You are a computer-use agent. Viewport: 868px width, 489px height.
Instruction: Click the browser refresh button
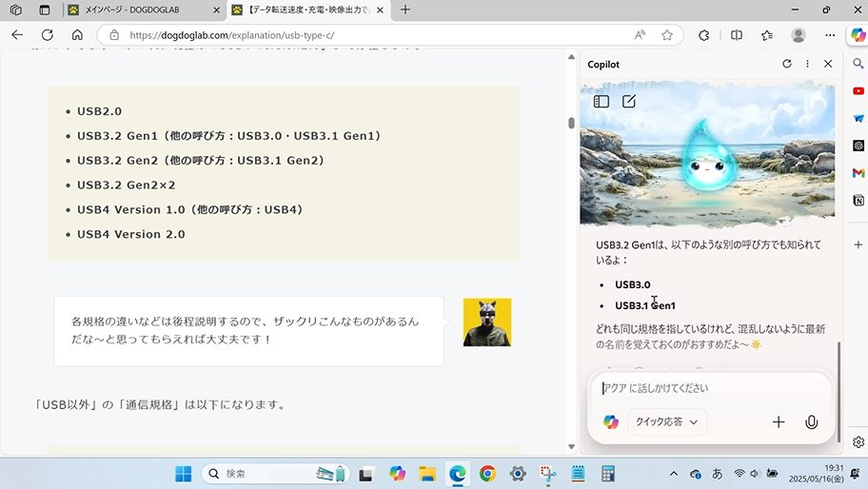[47, 34]
